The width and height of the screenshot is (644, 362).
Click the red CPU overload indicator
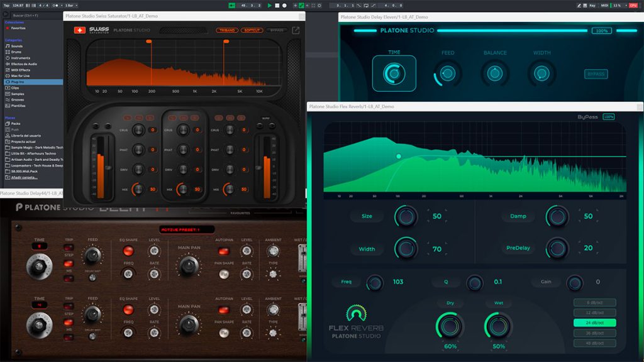(x=633, y=5)
